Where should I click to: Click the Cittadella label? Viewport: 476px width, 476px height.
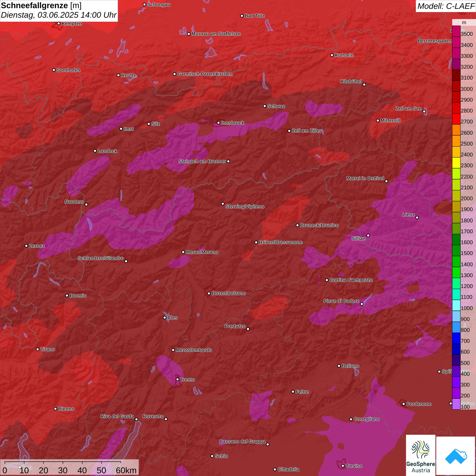pyautogui.click(x=289, y=469)
